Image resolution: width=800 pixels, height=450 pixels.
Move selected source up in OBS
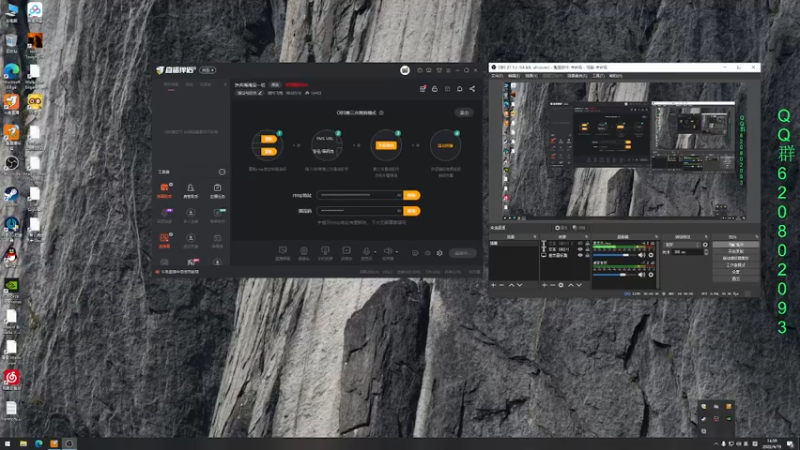(x=570, y=285)
